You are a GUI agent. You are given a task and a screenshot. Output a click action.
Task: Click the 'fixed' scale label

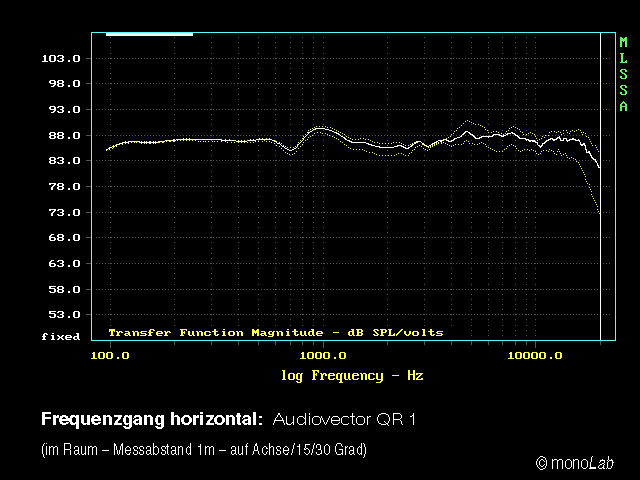tap(60, 337)
